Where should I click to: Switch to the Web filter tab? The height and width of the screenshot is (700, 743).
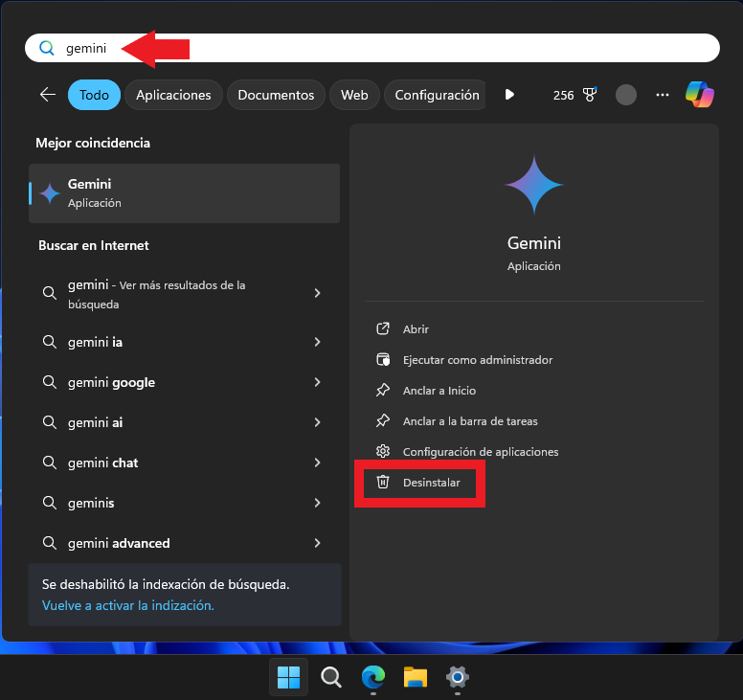pos(354,95)
